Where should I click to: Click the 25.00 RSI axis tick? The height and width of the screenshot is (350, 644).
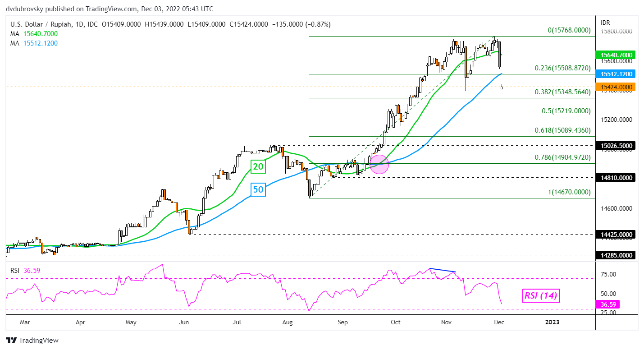pyautogui.click(x=609, y=313)
